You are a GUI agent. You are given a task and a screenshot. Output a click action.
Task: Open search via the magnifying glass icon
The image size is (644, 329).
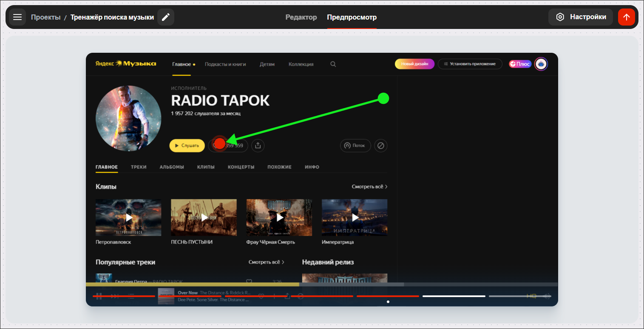[333, 64]
